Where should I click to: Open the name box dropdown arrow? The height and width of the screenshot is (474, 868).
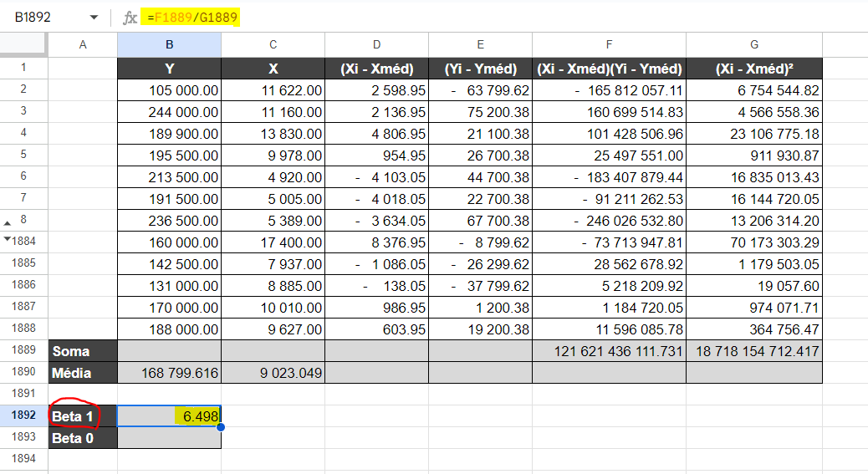[94, 18]
